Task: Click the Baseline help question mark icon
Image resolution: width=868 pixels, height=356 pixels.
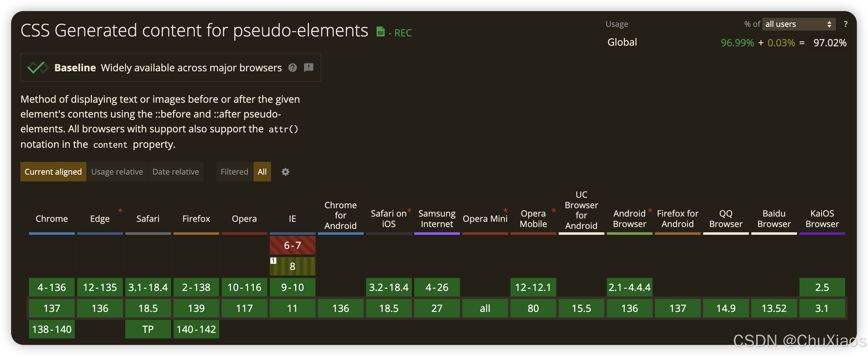Action: (x=293, y=68)
